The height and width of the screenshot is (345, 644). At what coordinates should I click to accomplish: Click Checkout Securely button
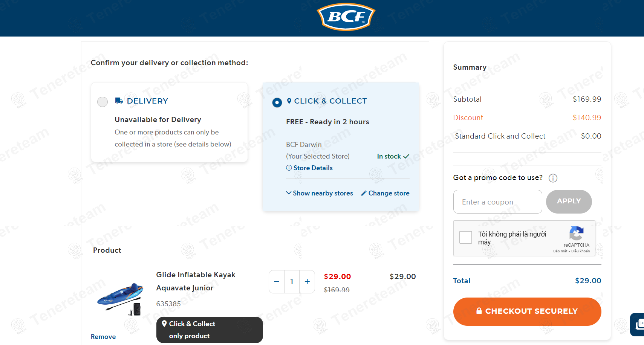click(527, 311)
